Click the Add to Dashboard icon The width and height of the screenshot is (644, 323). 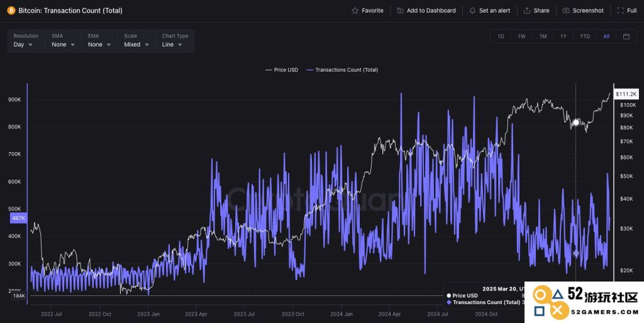point(400,11)
